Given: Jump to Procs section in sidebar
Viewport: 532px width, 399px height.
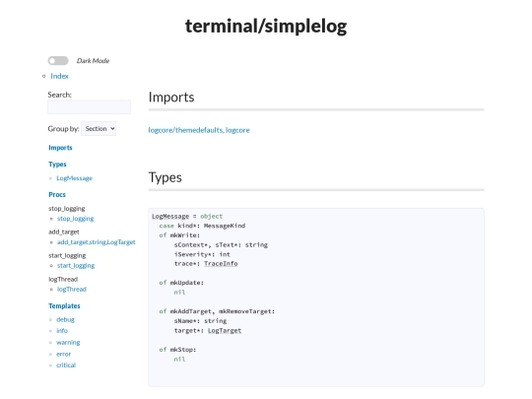Looking at the screenshot, I should coord(57,195).
